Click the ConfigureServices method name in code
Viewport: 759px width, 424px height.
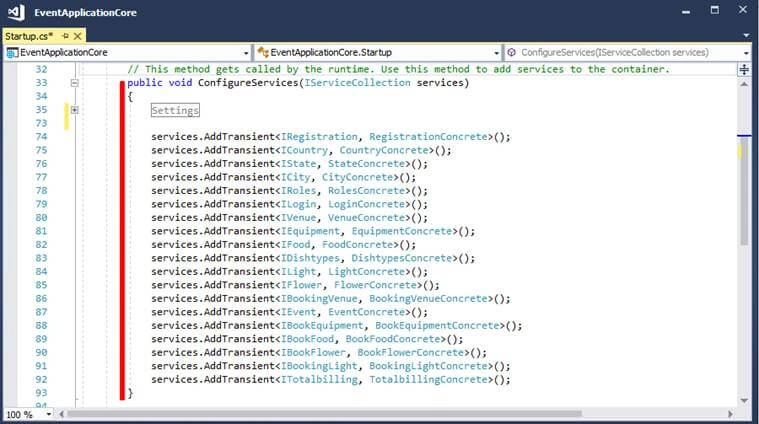[248, 83]
